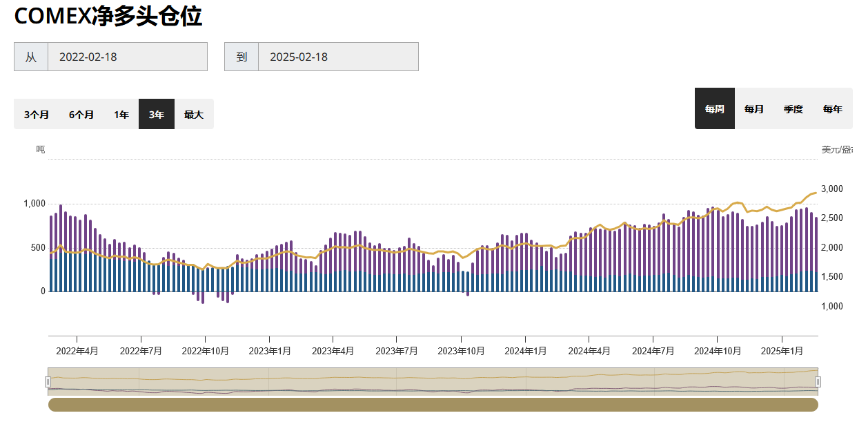Image resolution: width=868 pixels, height=422 pixels.
Task: Click the end date field 2025-02-18
Action: tap(337, 57)
